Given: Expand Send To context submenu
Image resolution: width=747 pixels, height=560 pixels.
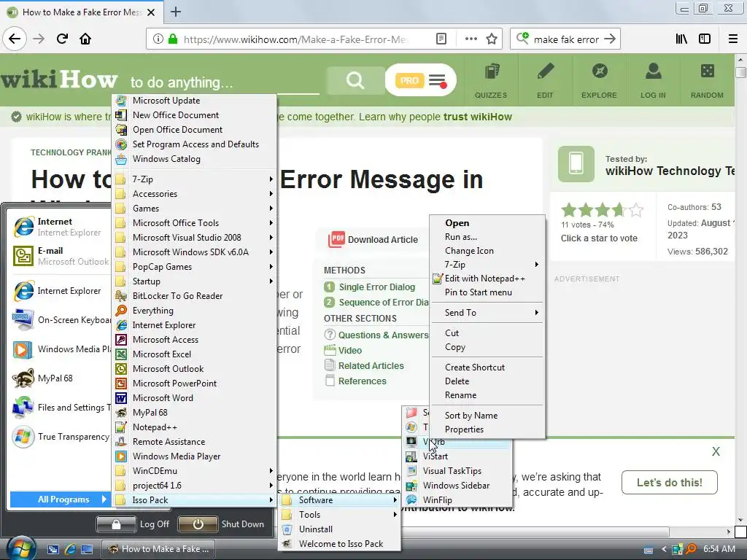Looking at the screenshot, I should click(x=487, y=313).
